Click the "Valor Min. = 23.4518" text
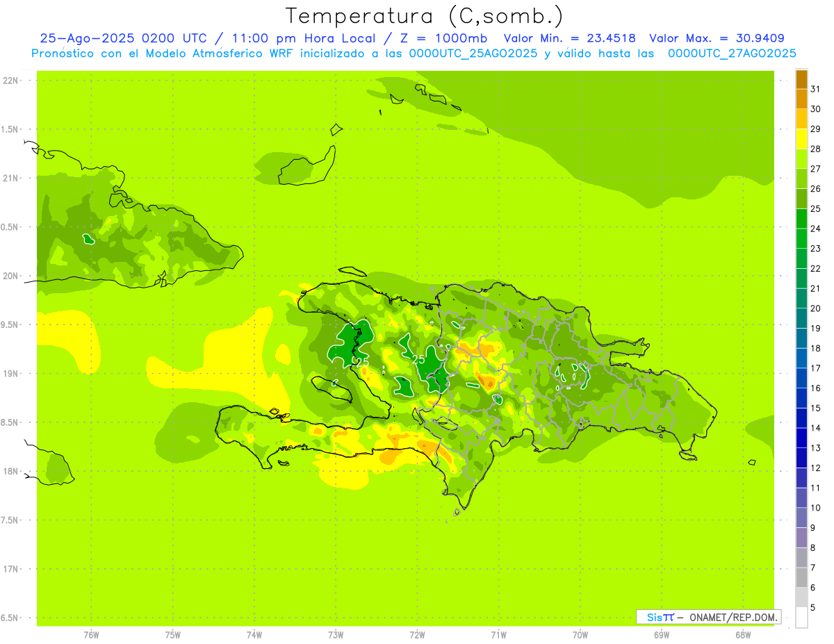Viewport: 834px width, 644px height. click(x=569, y=38)
